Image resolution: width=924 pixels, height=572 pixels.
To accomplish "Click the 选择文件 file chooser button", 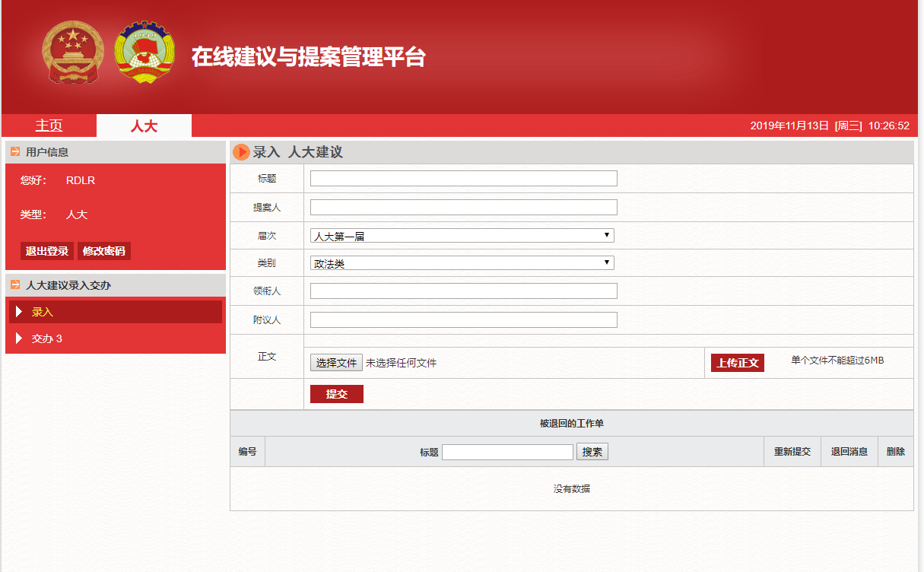I will pos(336,363).
